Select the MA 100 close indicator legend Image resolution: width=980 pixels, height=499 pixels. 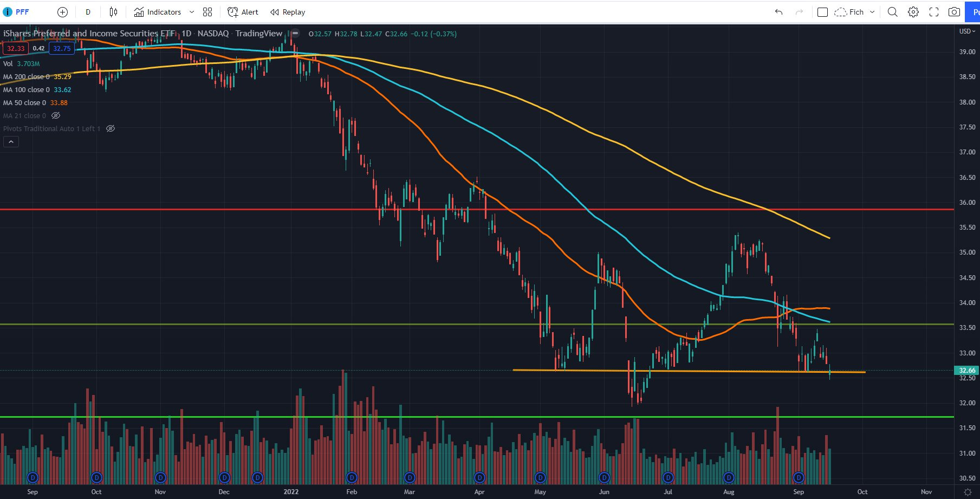tap(37, 90)
